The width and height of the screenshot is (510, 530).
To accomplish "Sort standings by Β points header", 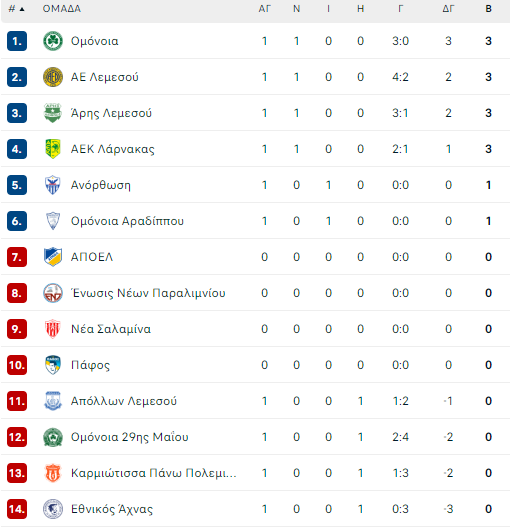I will point(488,9).
